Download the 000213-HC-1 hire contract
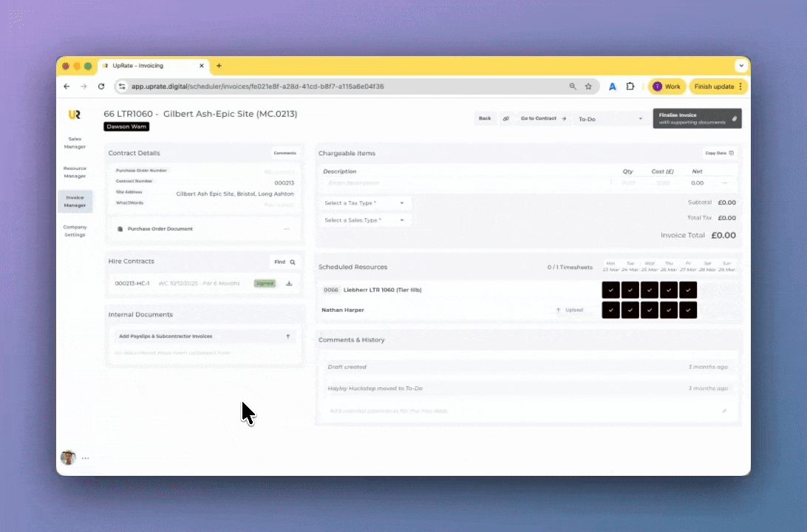The image size is (807, 532). (x=289, y=283)
